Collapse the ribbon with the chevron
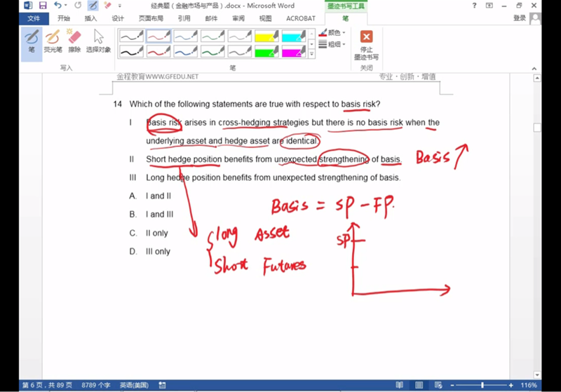The image size is (561, 392). click(534, 68)
